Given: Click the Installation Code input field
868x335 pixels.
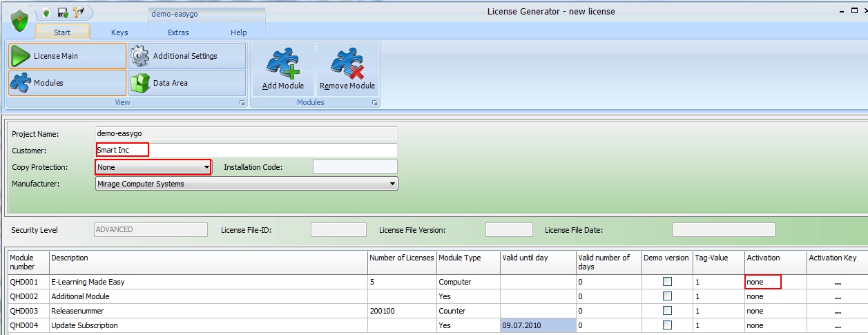Looking at the screenshot, I should coord(355,167).
